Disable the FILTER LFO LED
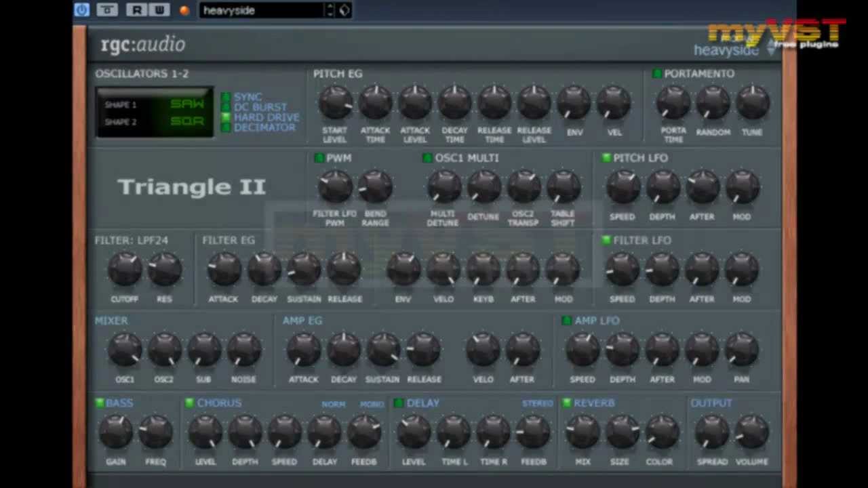868x488 pixels. point(606,240)
